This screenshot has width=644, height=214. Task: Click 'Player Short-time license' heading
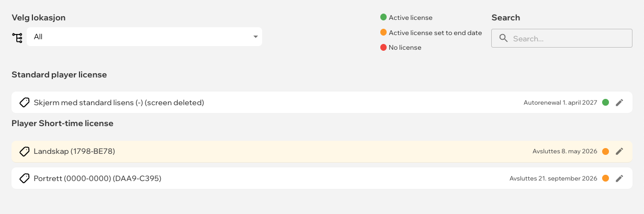click(62, 123)
